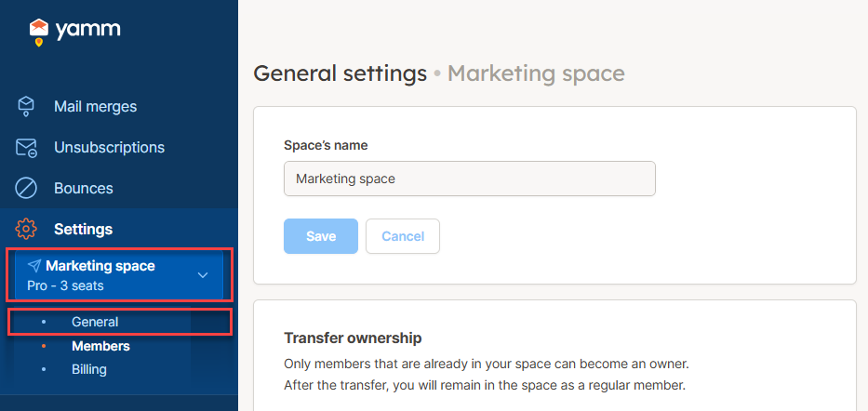The width and height of the screenshot is (868, 411).
Task: Select General under Marketing space
Action: tap(95, 322)
